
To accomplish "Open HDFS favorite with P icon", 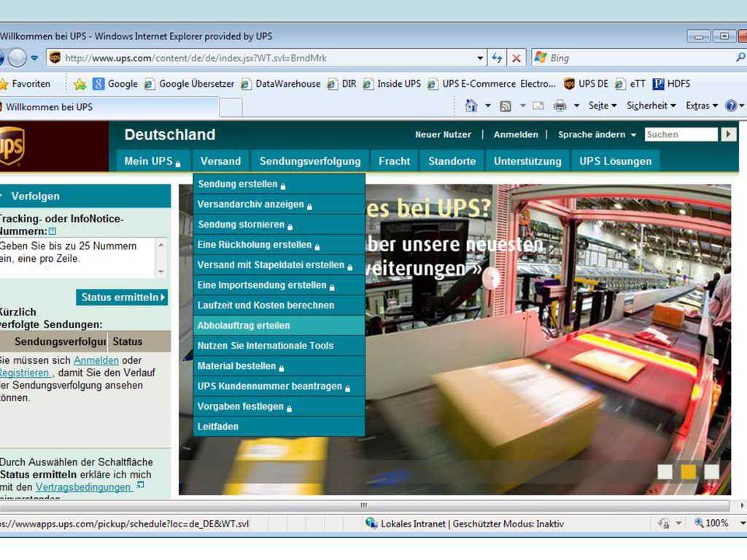I will click(x=671, y=84).
